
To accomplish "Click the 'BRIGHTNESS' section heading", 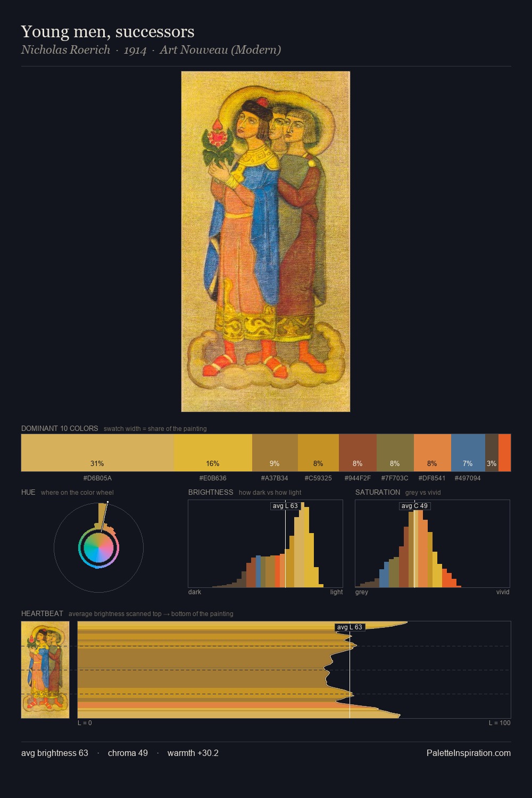I will pyautogui.click(x=211, y=492).
